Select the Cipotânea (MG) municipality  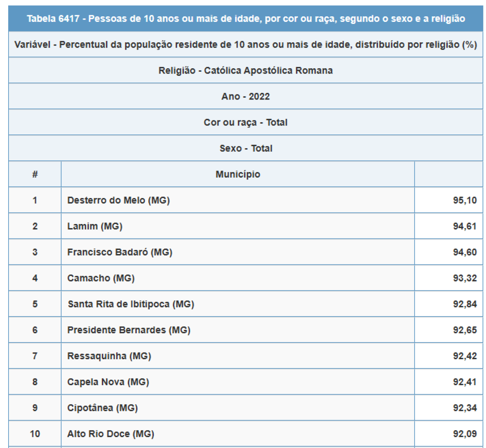pyautogui.click(x=103, y=408)
